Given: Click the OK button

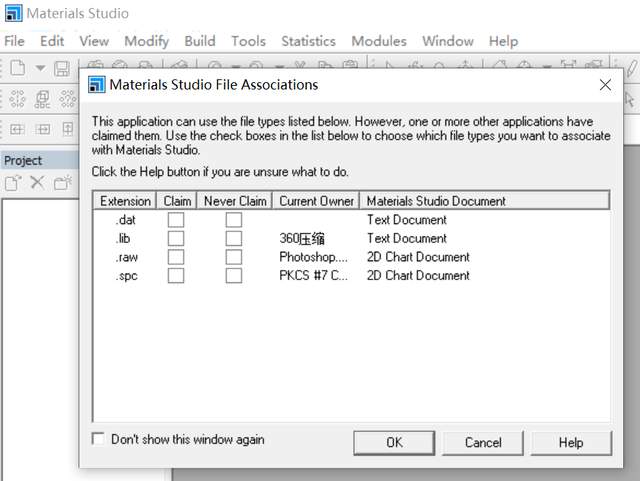Looking at the screenshot, I should (x=394, y=443).
